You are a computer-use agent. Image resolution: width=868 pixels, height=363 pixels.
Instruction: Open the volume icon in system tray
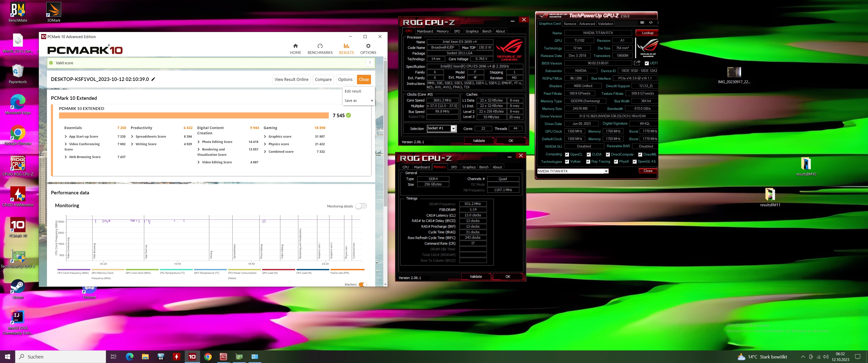coord(826,357)
